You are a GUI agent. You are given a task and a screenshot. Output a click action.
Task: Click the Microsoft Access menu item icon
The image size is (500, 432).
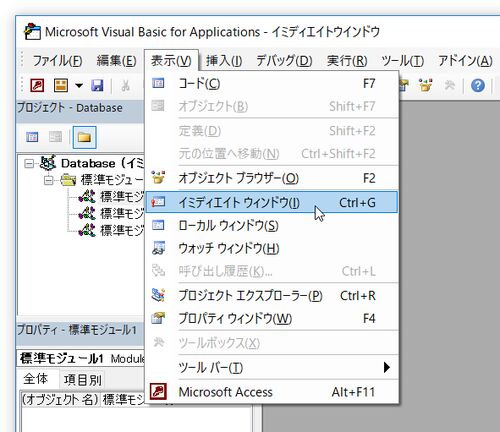[x=158, y=391]
